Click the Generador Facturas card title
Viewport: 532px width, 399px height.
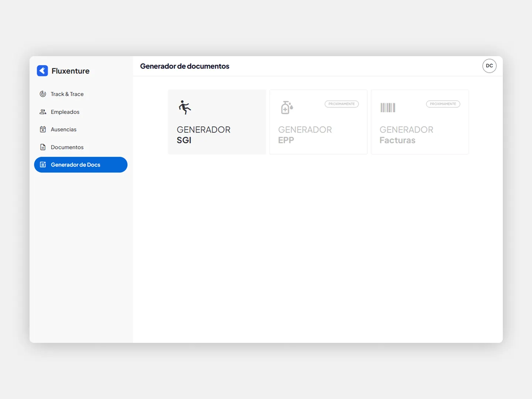pyautogui.click(x=406, y=135)
